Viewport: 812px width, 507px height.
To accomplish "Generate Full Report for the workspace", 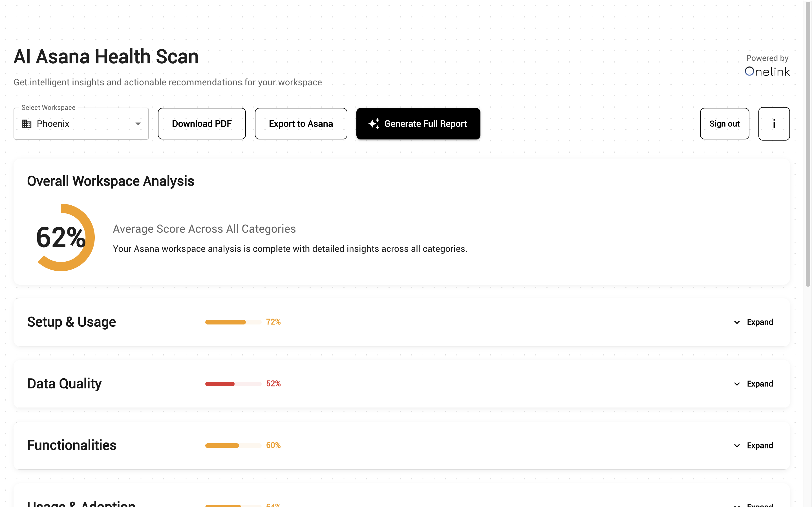I will click(418, 123).
